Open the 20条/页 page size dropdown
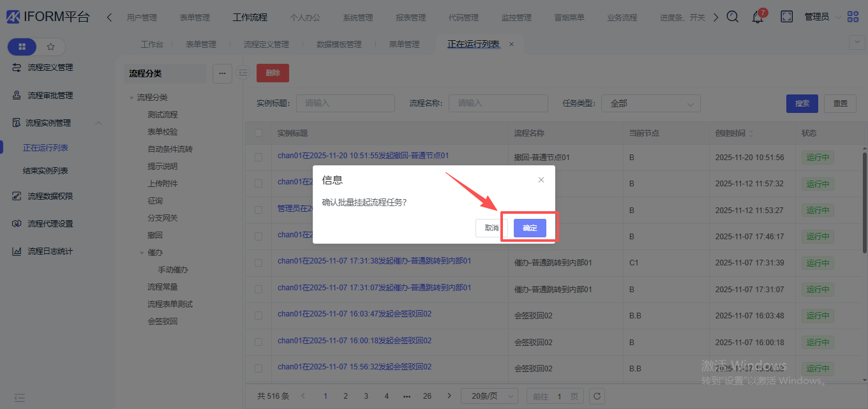This screenshot has width=868, height=409. pos(490,396)
